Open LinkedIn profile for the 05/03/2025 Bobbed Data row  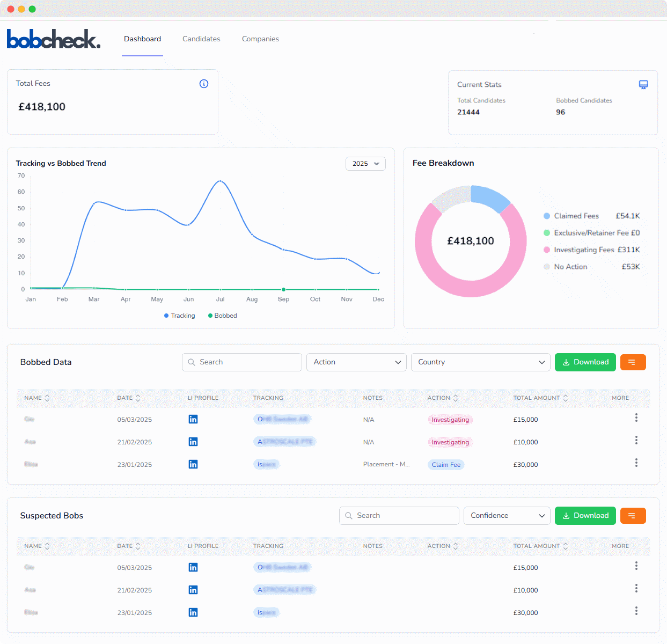(193, 419)
